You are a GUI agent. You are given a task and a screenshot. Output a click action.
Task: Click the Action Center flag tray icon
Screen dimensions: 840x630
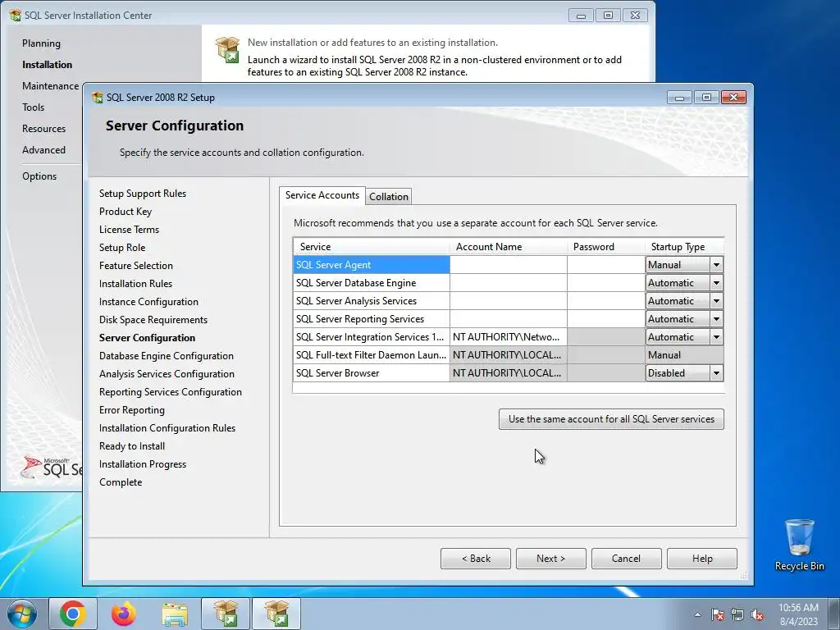coord(717,614)
